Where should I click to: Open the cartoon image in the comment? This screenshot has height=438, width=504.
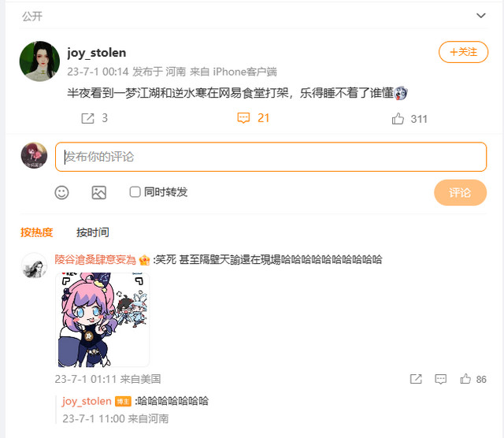102,320
